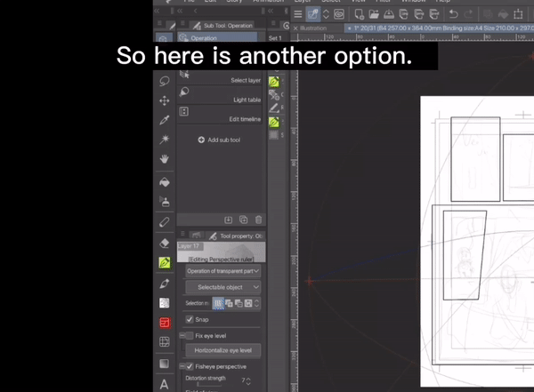Select the Select layer sub tool
The image size is (534, 392).
click(220, 77)
